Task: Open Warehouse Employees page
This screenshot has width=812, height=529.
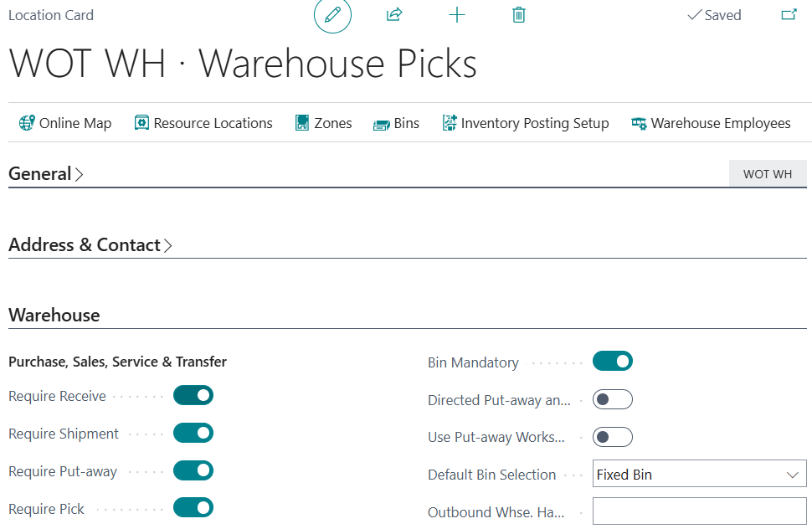Action: pyautogui.click(x=711, y=123)
